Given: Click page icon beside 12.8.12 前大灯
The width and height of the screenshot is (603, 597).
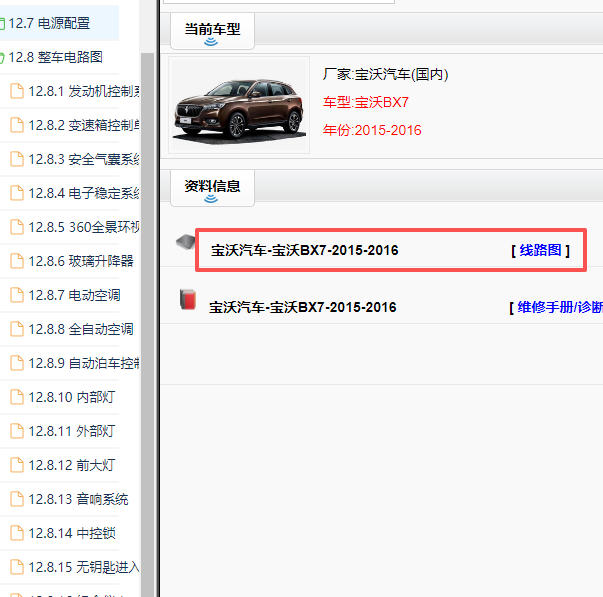Looking at the screenshot, I should click(17, 465).
